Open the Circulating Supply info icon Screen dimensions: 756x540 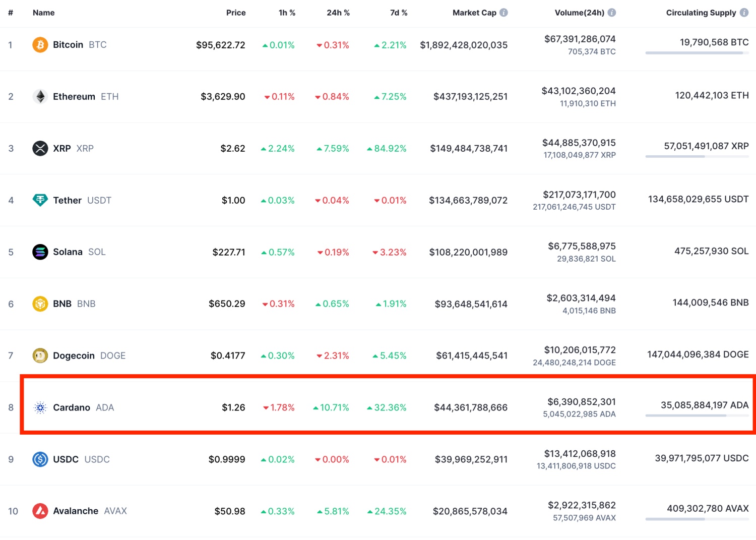click(744, 13)
